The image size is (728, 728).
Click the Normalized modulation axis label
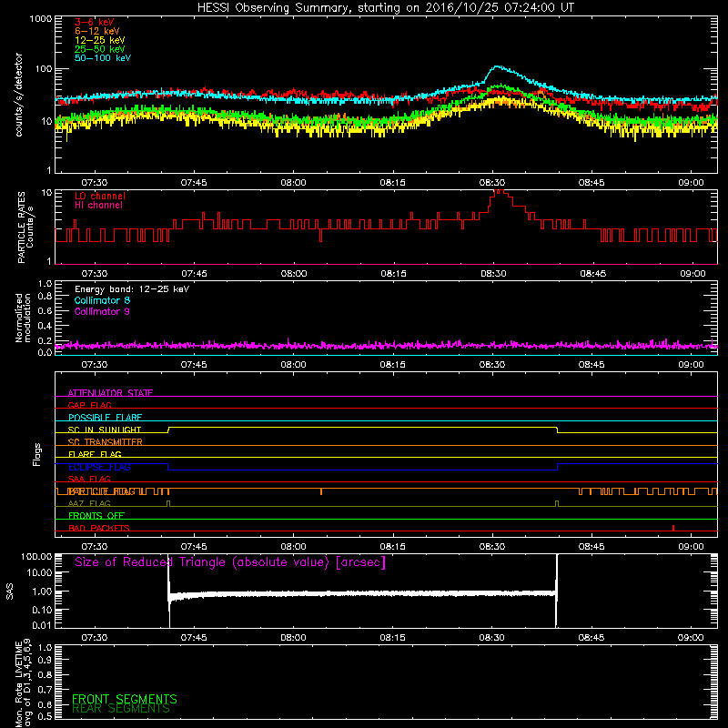pyautogui.click(x=23, y=318)
